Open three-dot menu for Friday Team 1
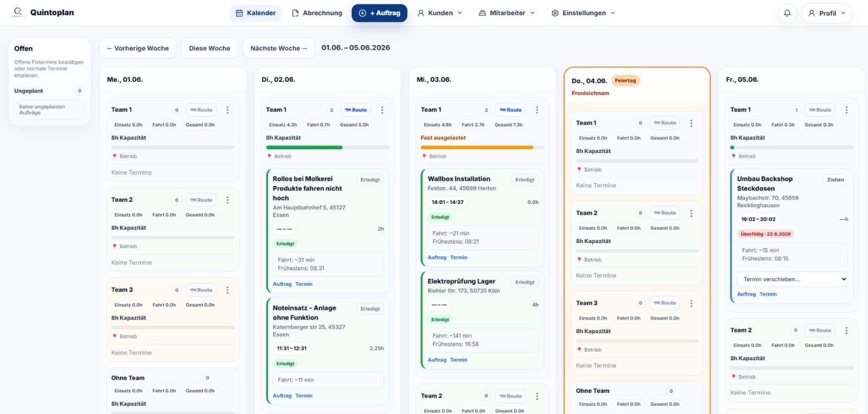 (846, 110)
